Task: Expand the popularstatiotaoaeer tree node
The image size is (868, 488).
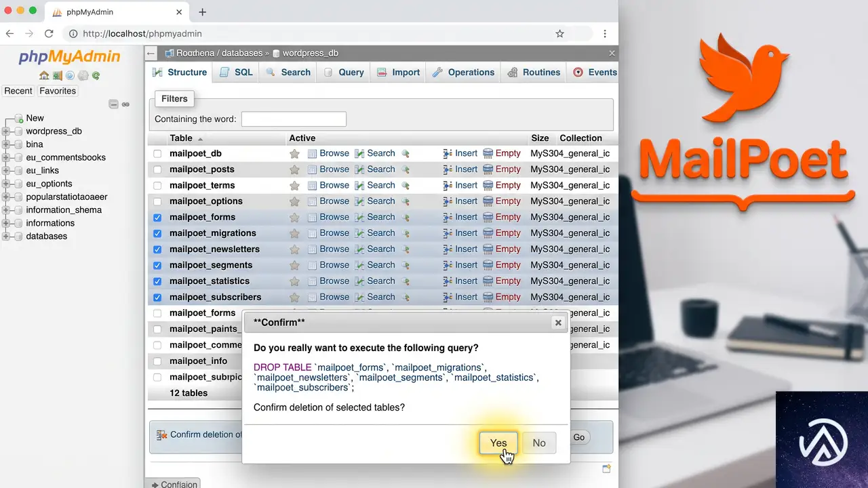Action: click(6, 197)
